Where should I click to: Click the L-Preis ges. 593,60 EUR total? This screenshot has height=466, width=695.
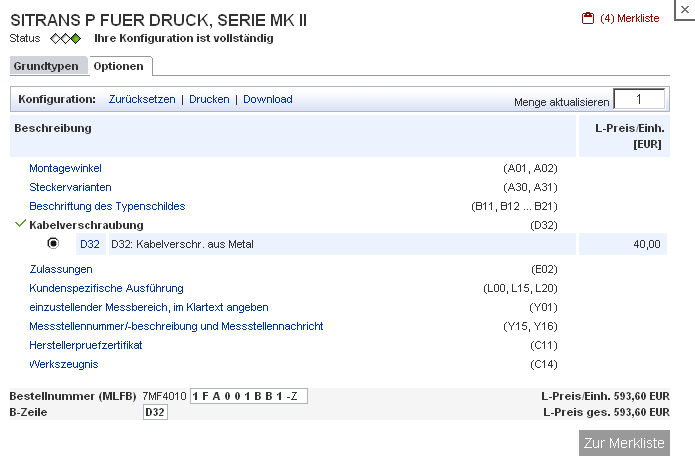[x=606, y=412]
